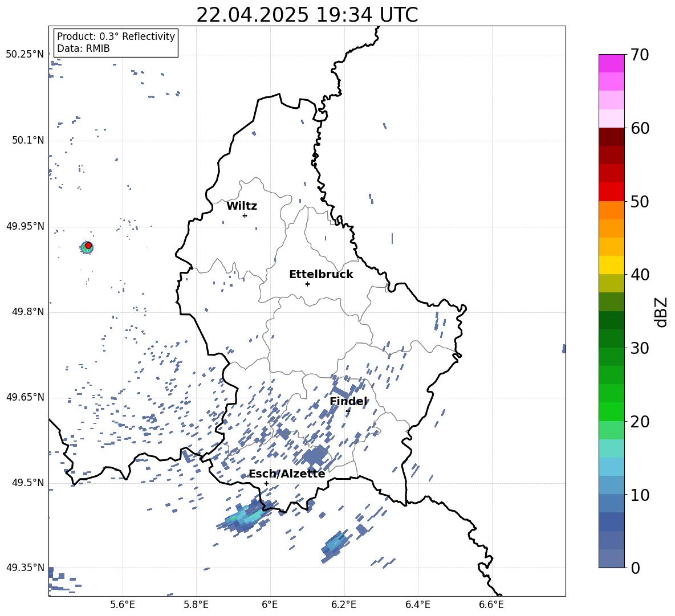Click the 6.2°E longitude label
This screenshot has width=675, height=616.
point(344,605)
